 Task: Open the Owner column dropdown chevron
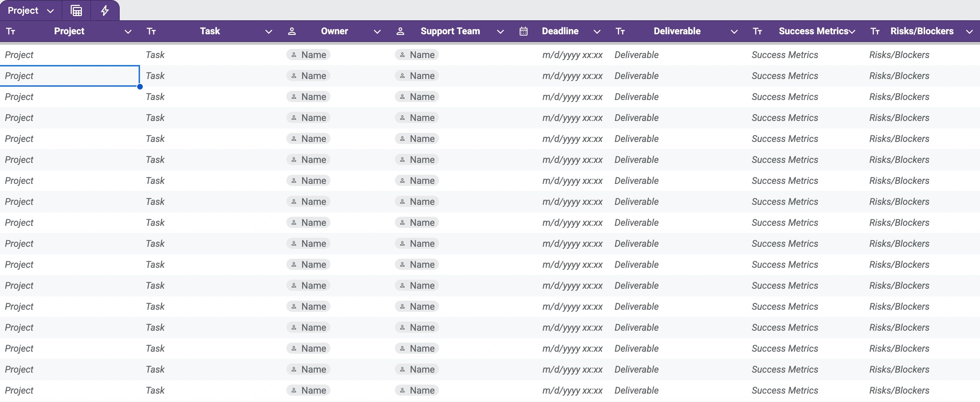(377, 31)
